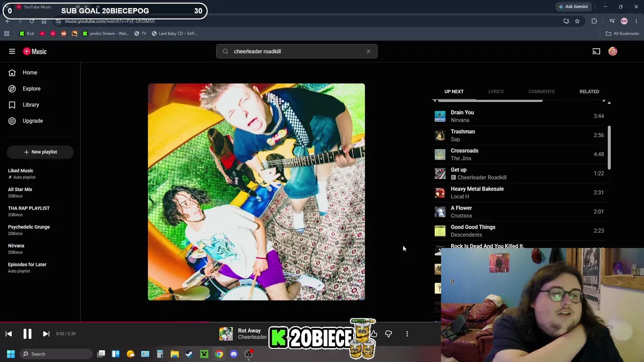Click the large album artwork

pyautogui.click(x=256, y=192)
